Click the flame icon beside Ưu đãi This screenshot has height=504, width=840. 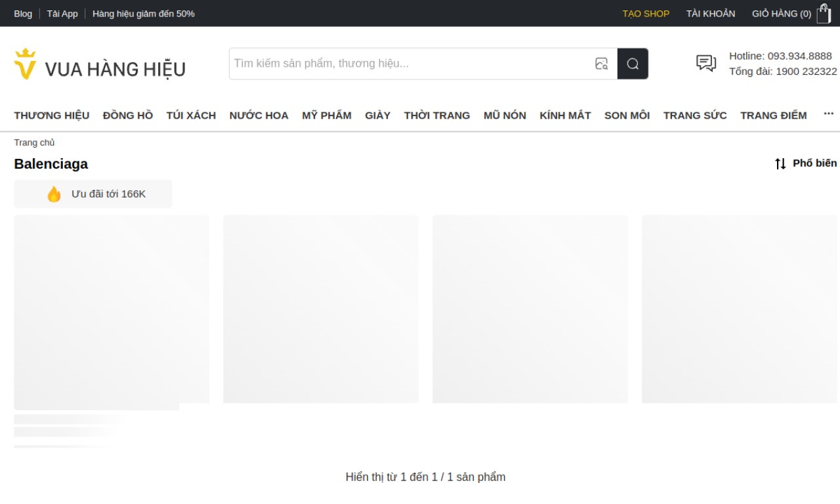[x=54, y=194]
